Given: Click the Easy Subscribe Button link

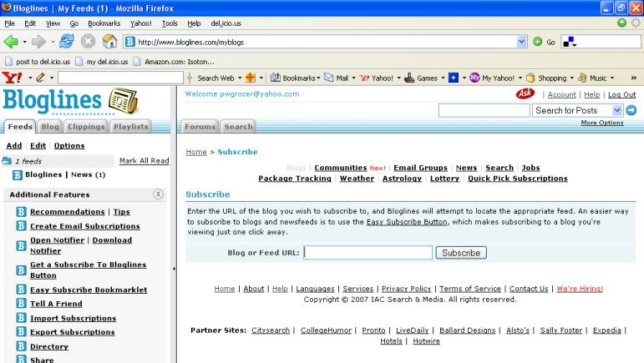Looking at the screenshot, I should pyautogui.click(x=407, y=222).
